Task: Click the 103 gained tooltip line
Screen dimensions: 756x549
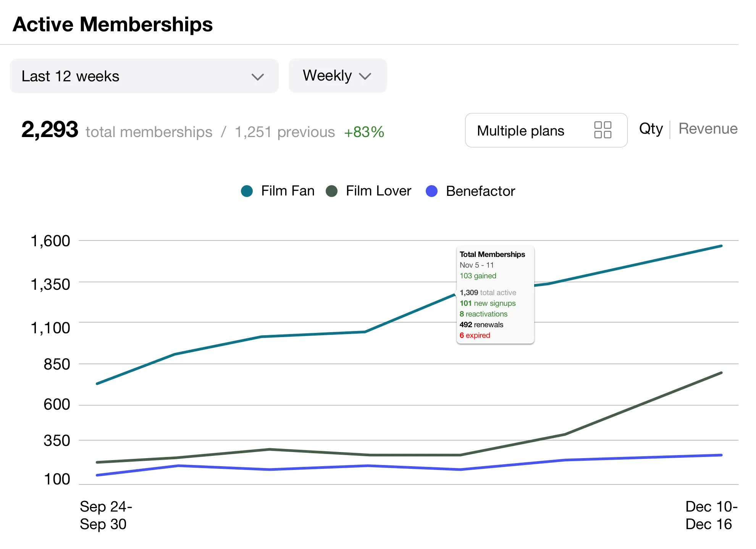Action: point(478,276)
